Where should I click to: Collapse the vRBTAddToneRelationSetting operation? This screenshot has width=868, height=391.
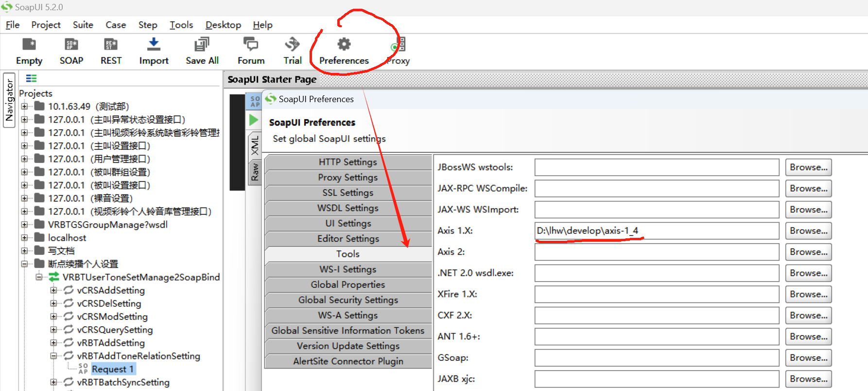[53, 355]
